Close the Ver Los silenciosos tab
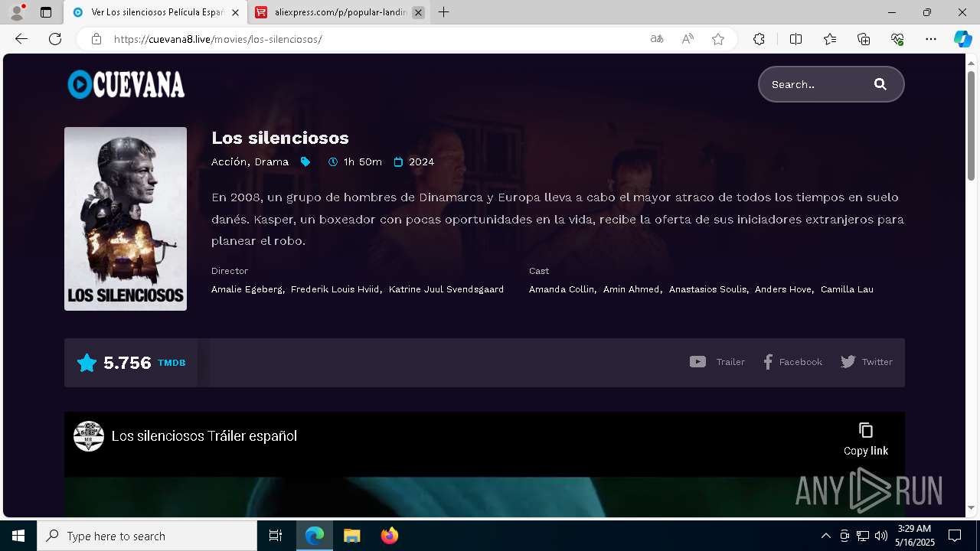Screen dimensions: 980x551 point(235,12)
